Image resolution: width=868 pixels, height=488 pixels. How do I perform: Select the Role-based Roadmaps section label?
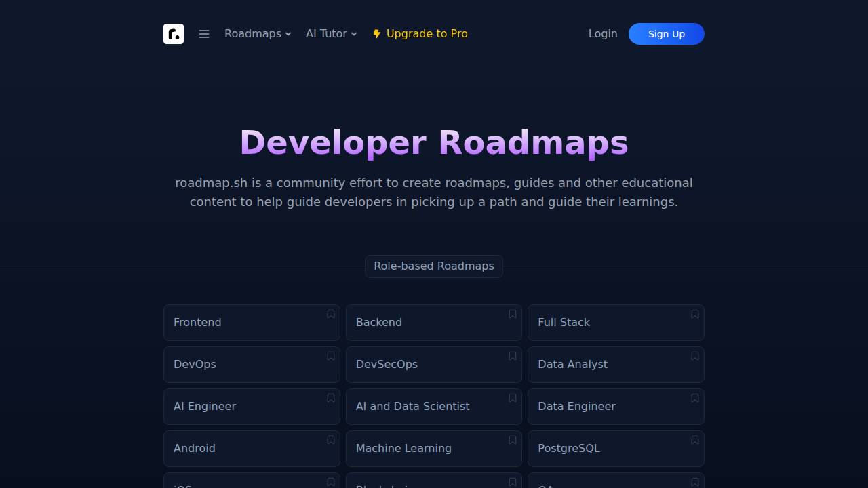pyautogui.click(x=433, y=266)
